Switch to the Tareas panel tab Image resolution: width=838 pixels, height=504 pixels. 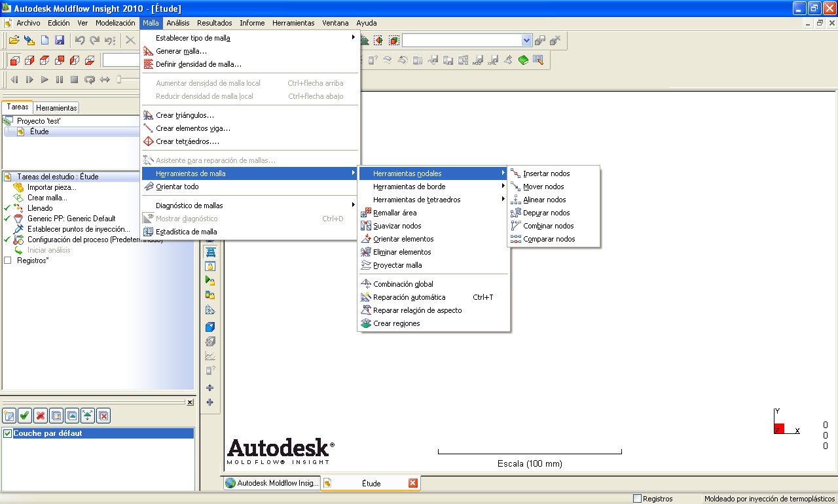point(18,107)
